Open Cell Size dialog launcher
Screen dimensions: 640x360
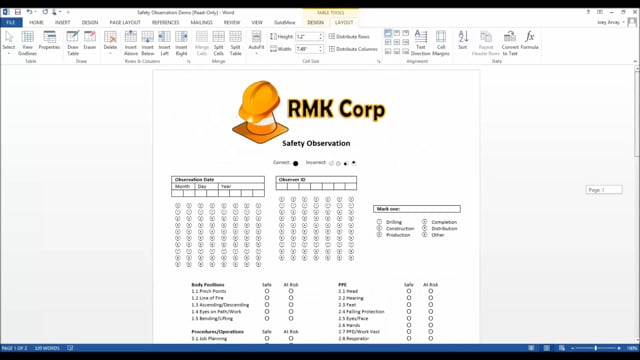pyautogui.click(x=379, y=62)
